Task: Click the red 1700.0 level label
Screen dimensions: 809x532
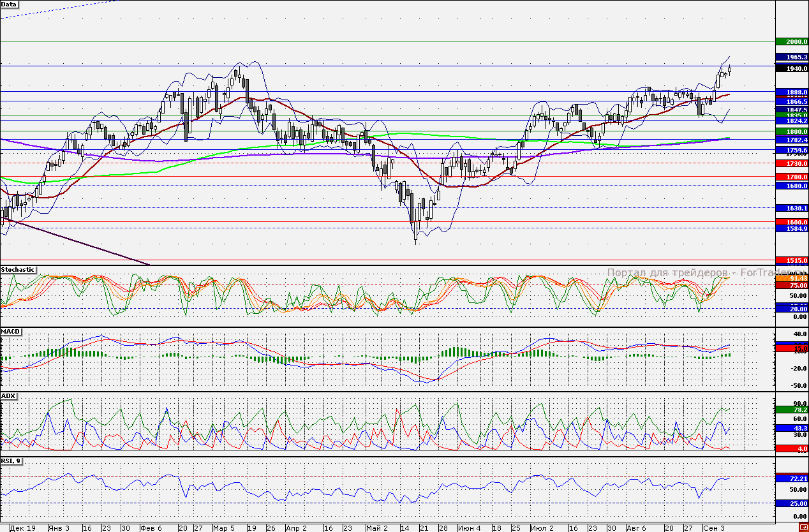Action: pos(792,177)
